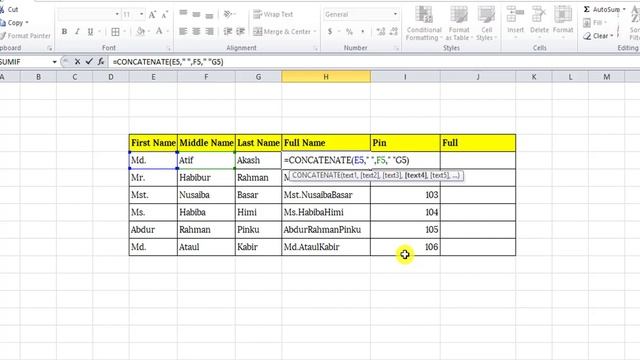
Task: Select column J header
Action: 478,77
